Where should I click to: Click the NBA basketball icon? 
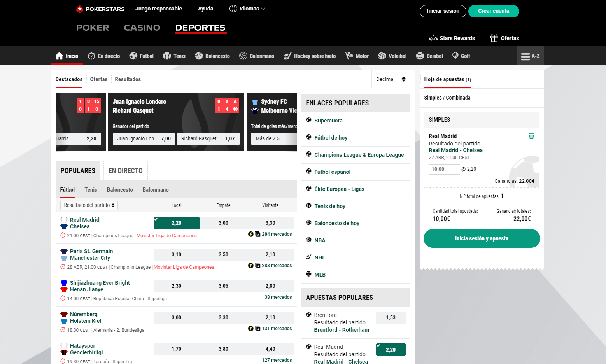tap(308, 240)
